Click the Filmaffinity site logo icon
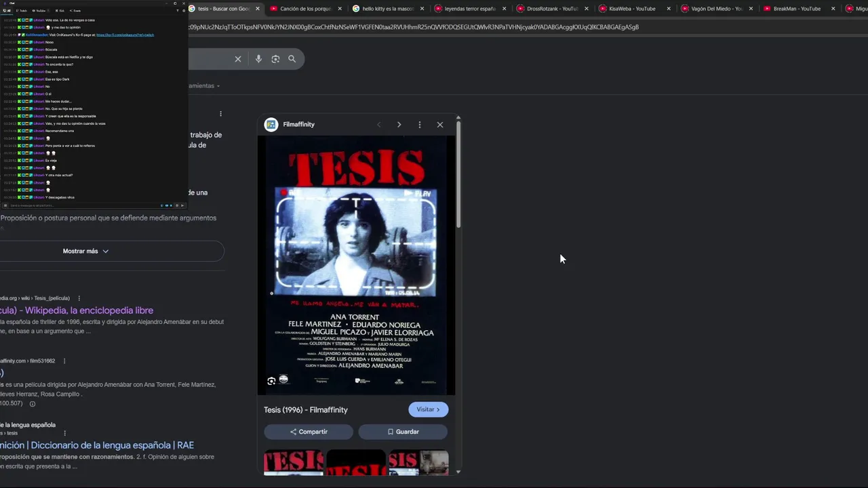Image resolution: width=868 pixels, height=488 pixels. [271, 125]
